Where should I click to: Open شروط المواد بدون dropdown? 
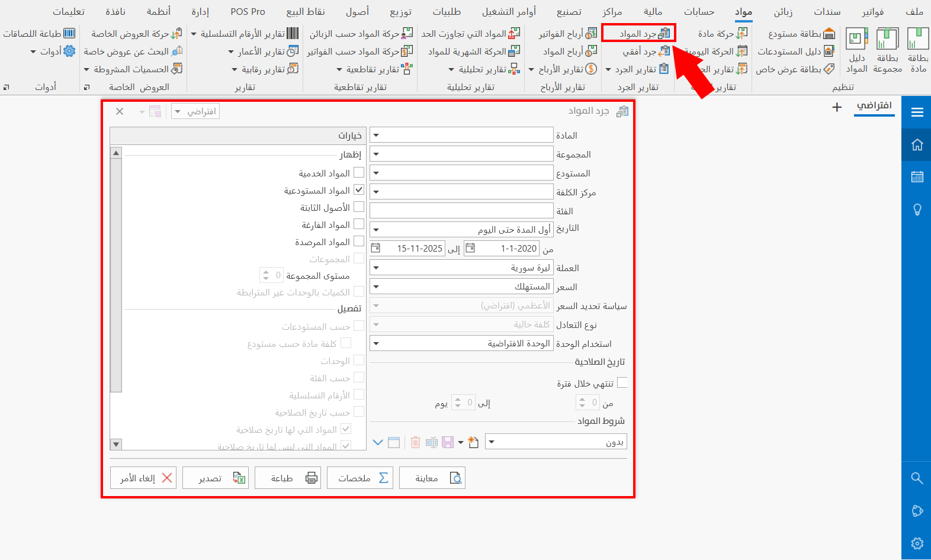492,442
